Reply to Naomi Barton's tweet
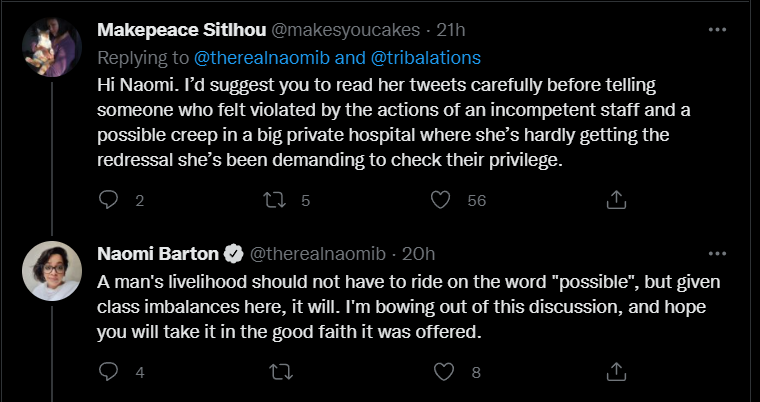This screenshot has height=402, width=760. (x=110, y=373)
